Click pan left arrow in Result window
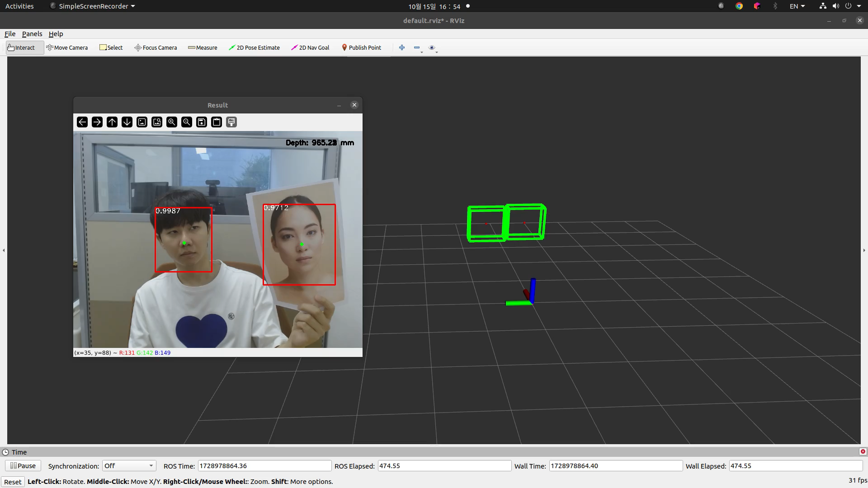Viewport: 868px width, 488px height. [x=82, y=122]
